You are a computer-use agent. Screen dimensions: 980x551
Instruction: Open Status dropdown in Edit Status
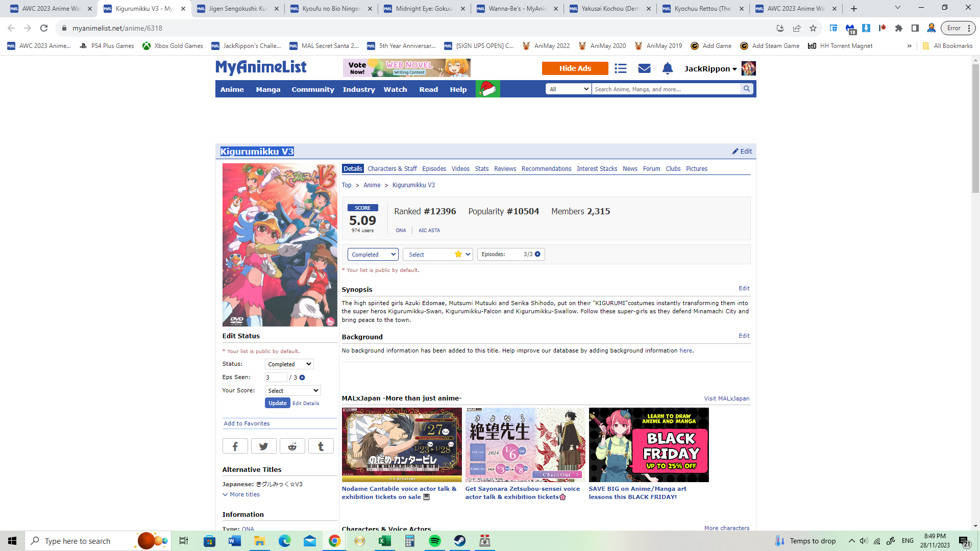(289, 364)
